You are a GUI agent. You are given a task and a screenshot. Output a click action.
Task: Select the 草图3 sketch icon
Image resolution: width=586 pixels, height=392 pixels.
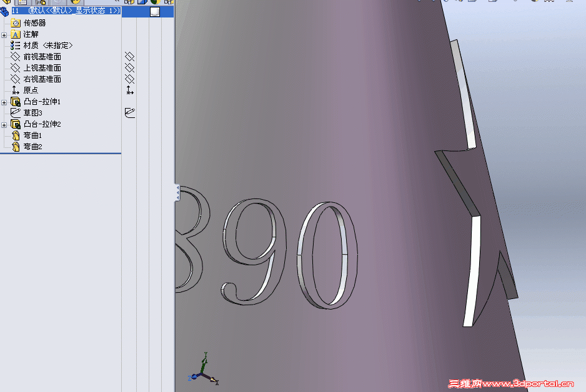coord(14,112)
